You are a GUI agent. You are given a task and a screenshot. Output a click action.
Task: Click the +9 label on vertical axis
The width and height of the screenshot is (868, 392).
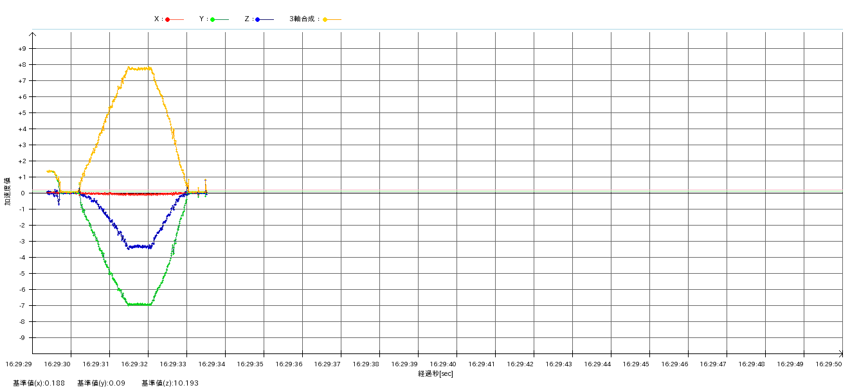[x=22, y=49]
